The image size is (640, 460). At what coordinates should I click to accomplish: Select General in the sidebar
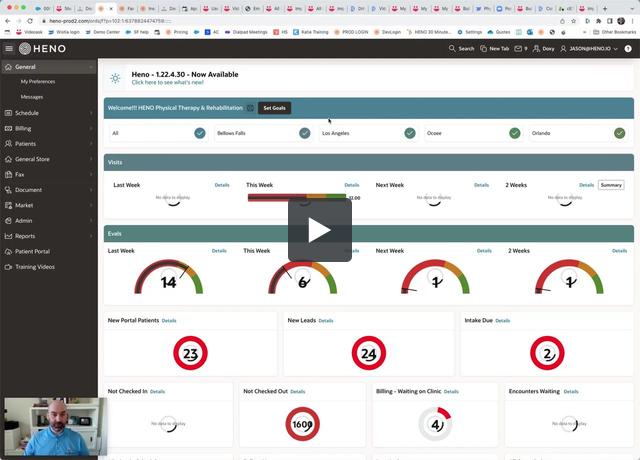coord(48,67)
